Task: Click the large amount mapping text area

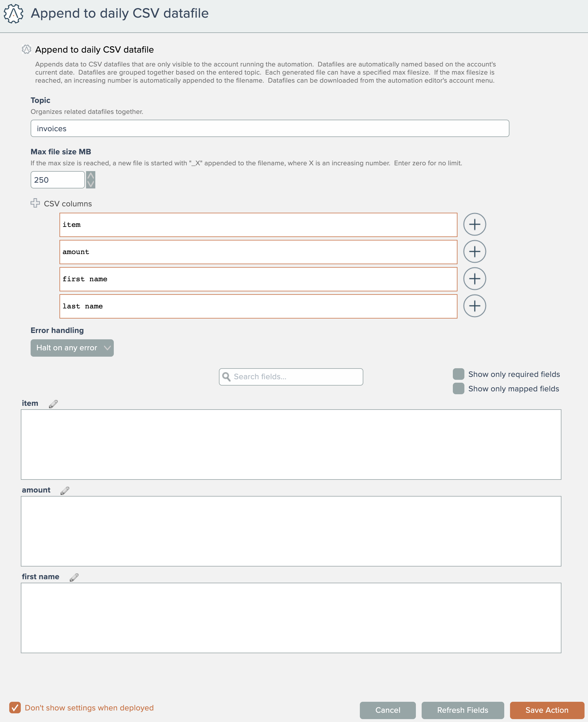Action: [291, 531]
